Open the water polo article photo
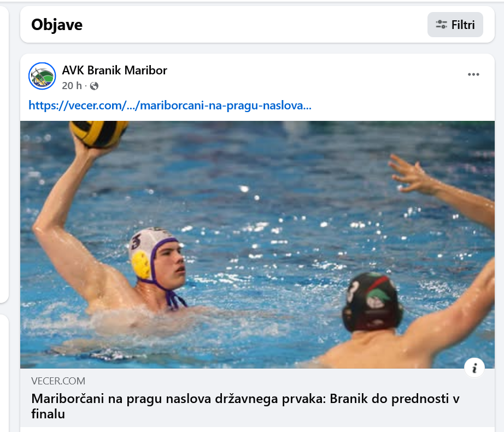This screenshot has width=504, height=432. click(257, 244)
